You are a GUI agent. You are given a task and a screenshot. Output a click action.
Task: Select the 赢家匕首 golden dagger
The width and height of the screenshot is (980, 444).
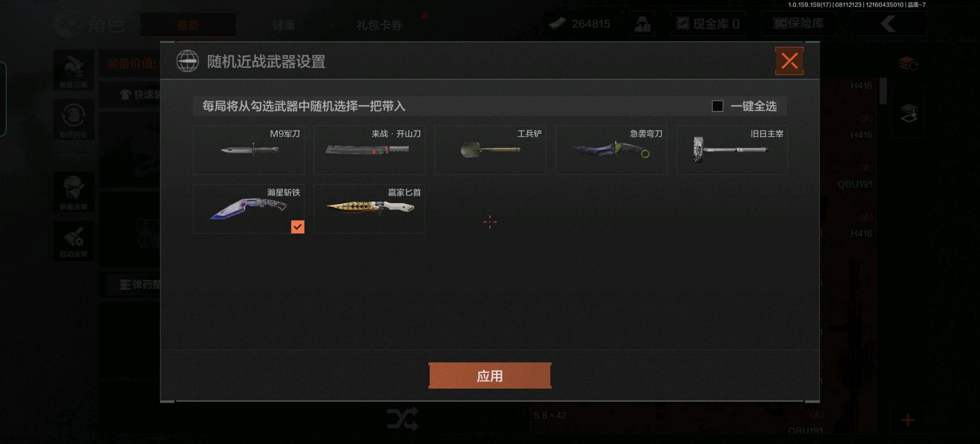pos(369,209)
